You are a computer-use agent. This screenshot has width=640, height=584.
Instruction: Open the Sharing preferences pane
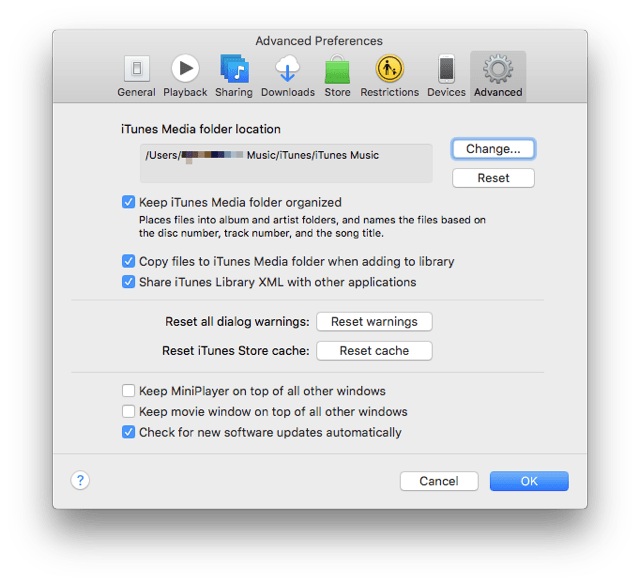pos(234,76)
